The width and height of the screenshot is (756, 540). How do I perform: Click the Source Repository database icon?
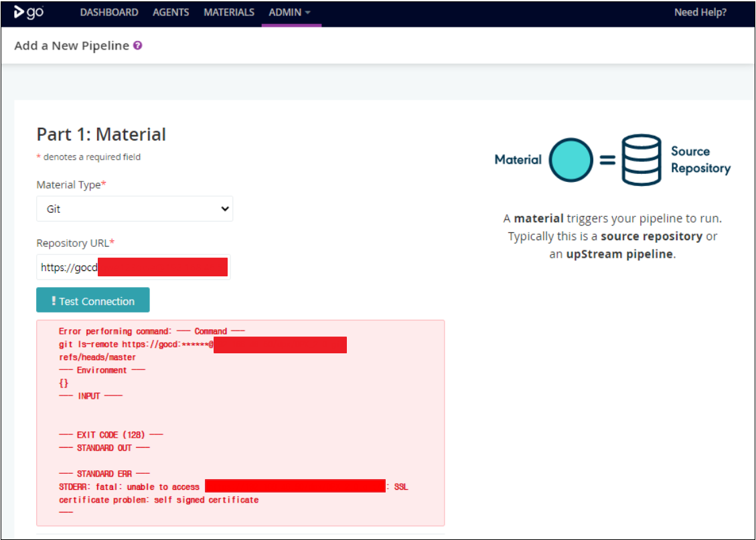pos(641,160)
